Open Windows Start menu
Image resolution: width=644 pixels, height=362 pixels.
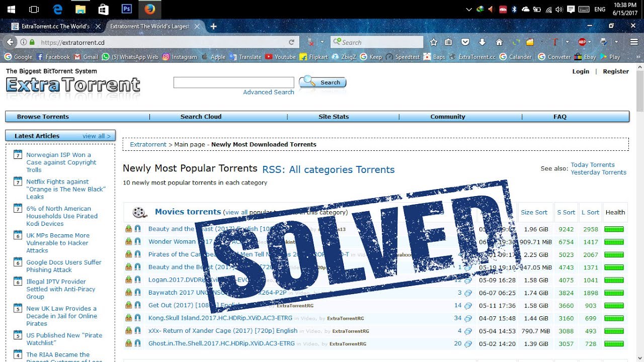(11, 9)
